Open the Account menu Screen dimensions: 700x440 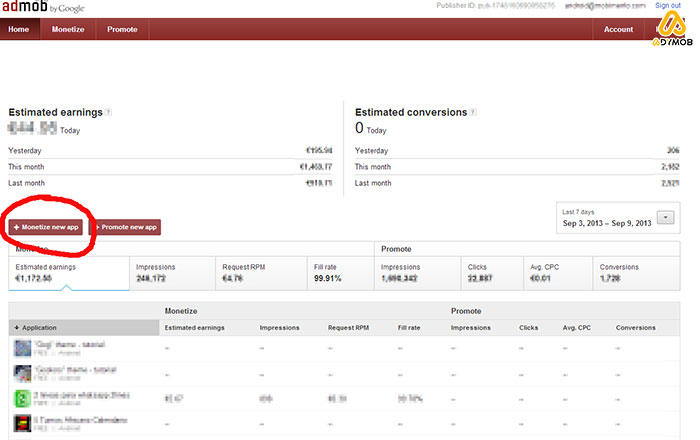coord(618,29)
